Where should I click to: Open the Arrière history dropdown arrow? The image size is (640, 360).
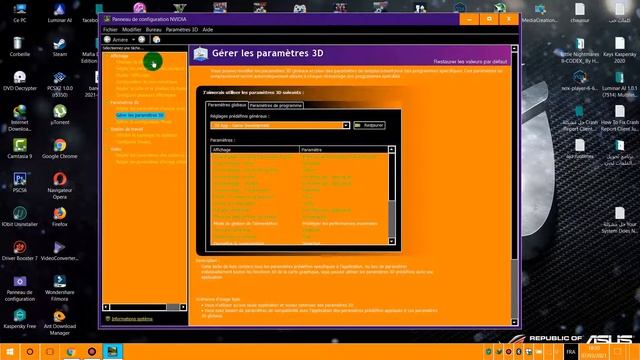(133, 40)
